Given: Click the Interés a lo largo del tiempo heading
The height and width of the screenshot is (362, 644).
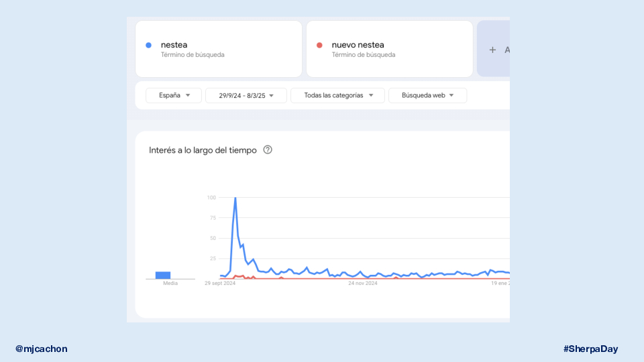Looking at the screenshot, I should coord(203,150).
